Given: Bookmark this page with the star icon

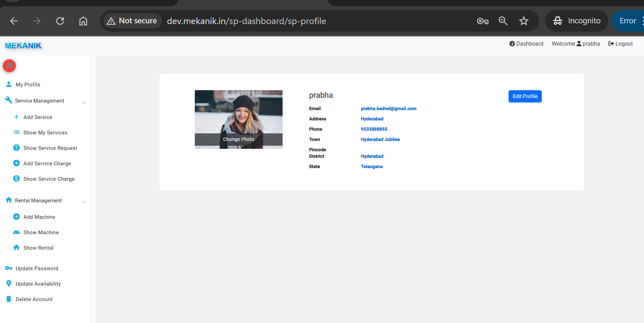Looking at the screenshot, I should [524, 21].
